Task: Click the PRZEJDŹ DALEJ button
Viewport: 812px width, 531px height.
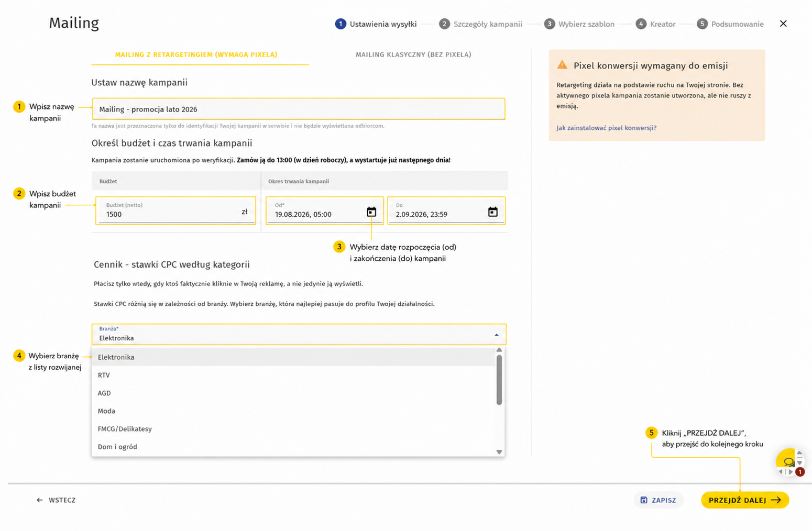Action: click(745, 500)
